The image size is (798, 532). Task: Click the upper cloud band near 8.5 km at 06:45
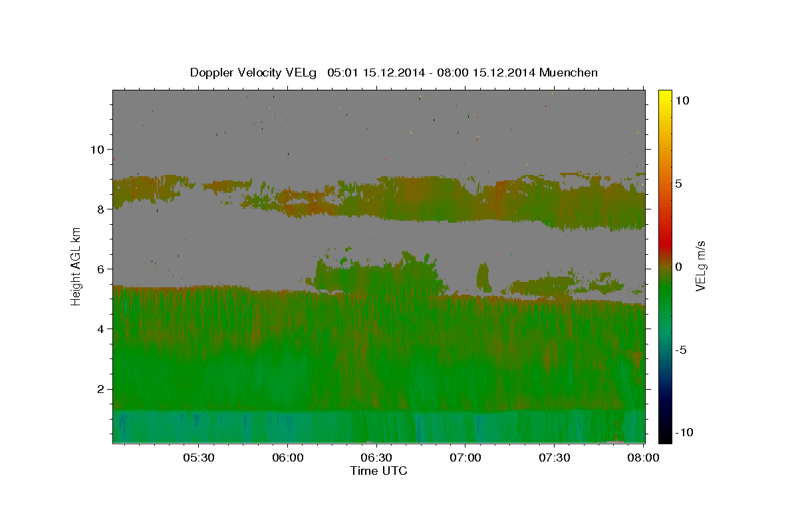(x=419, y=198)
